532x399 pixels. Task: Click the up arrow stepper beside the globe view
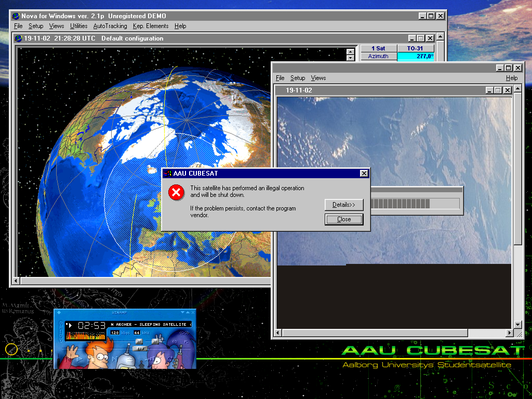pos(351,51)
